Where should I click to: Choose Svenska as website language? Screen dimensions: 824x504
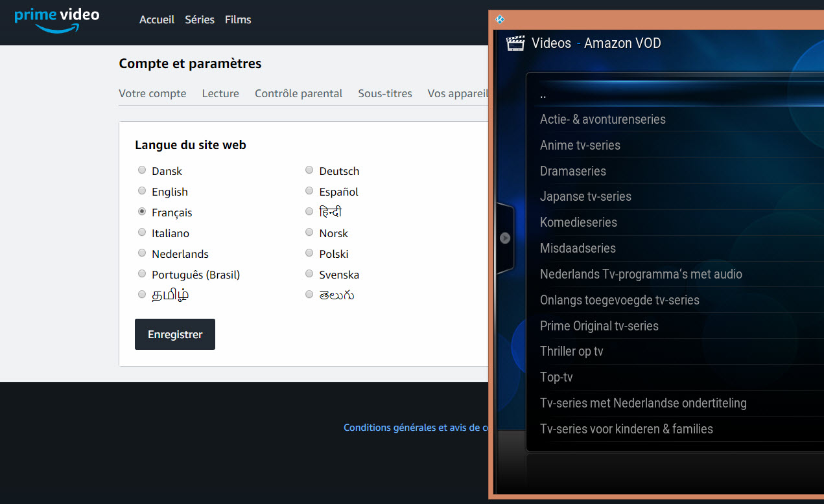point(309,273)
